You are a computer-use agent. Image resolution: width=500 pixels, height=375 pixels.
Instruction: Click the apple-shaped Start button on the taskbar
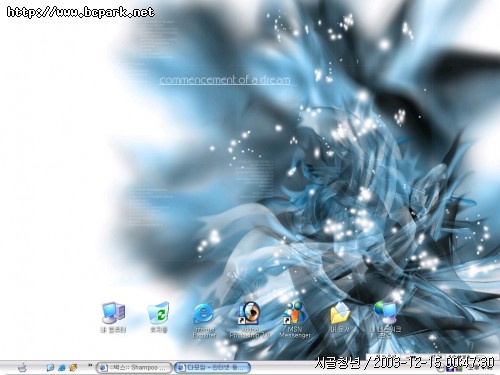23,367
